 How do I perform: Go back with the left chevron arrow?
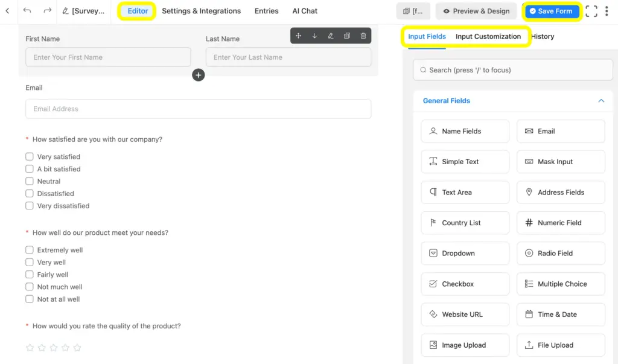7,11
